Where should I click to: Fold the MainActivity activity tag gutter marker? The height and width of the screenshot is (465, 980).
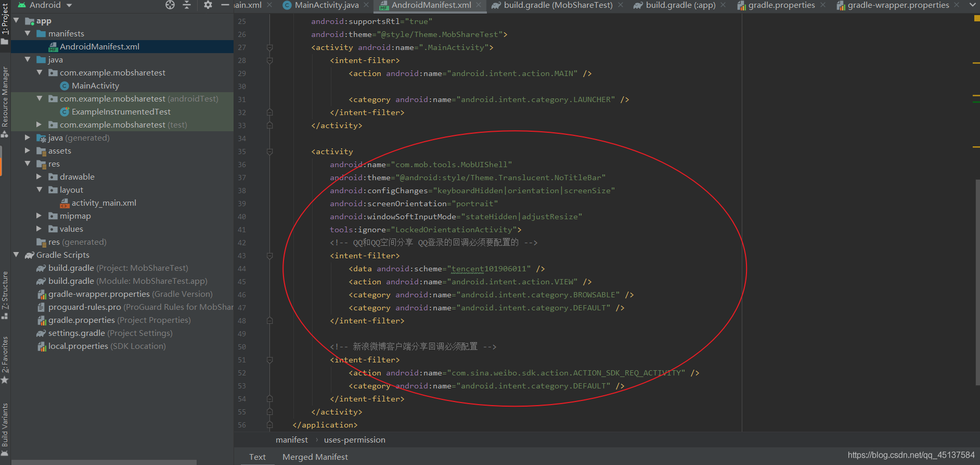tap(269, 47)
